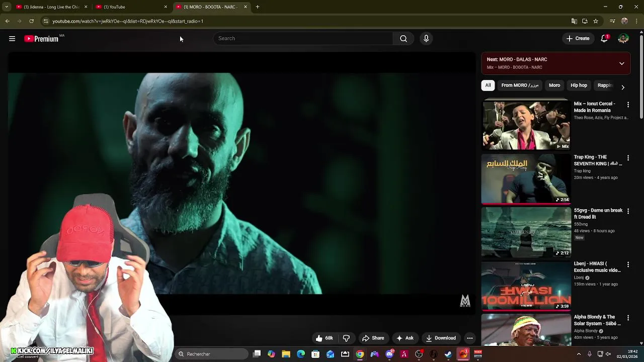Open the YouTube account avatar menu
The image size is (644, 362).
[x=623, y=39]
